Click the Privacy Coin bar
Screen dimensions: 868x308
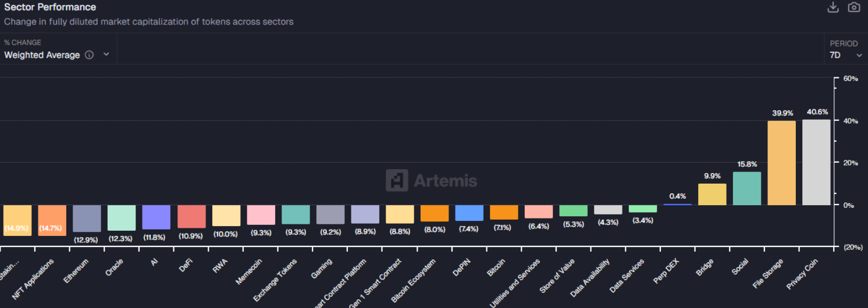coord(816,162)
